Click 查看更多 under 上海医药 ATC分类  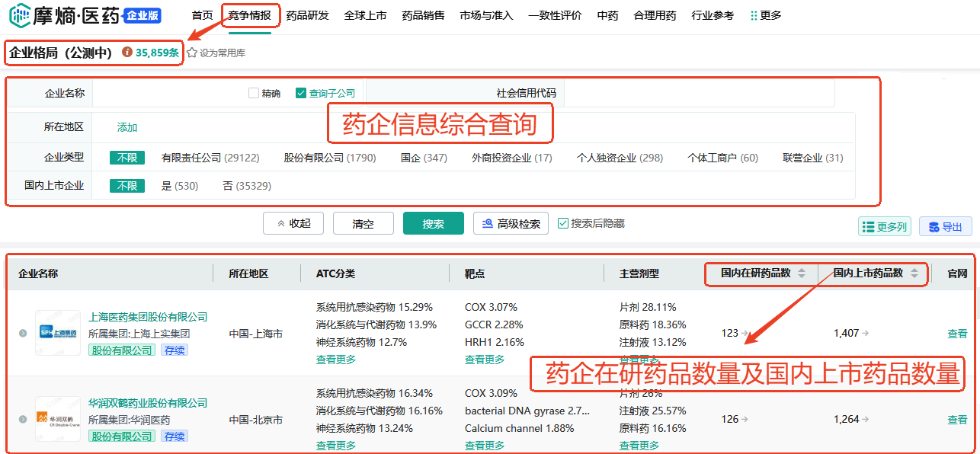click(x=336, y=360)
